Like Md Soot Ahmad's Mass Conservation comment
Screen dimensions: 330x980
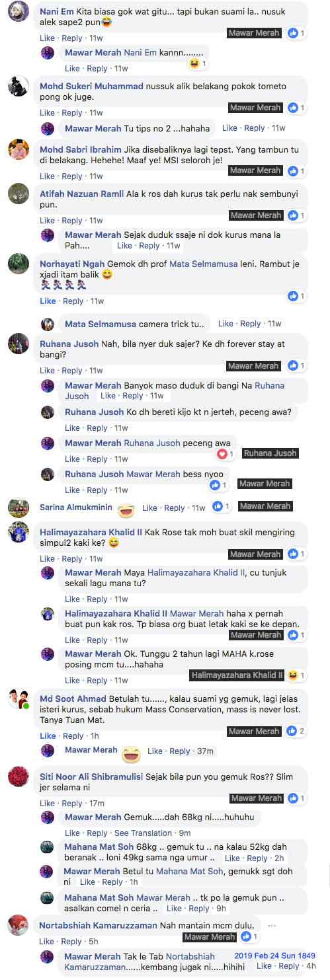tap(48, 735)
